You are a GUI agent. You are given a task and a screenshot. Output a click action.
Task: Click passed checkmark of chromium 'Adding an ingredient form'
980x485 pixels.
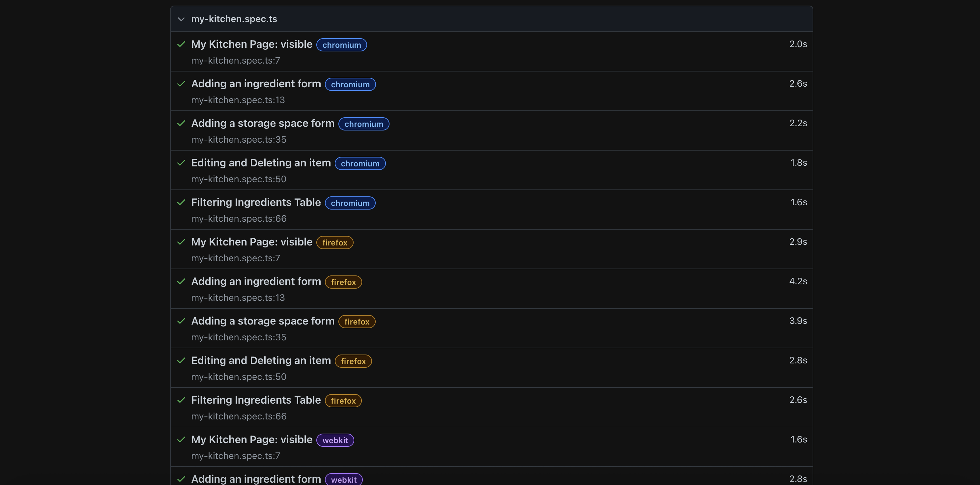[x=181, y=84]
